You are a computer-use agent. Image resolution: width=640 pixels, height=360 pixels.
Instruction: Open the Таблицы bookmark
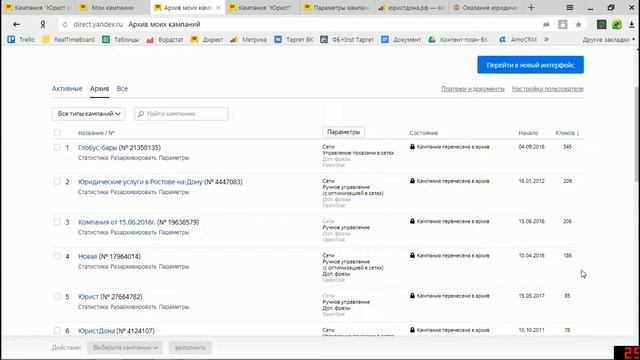pos(121,40)
